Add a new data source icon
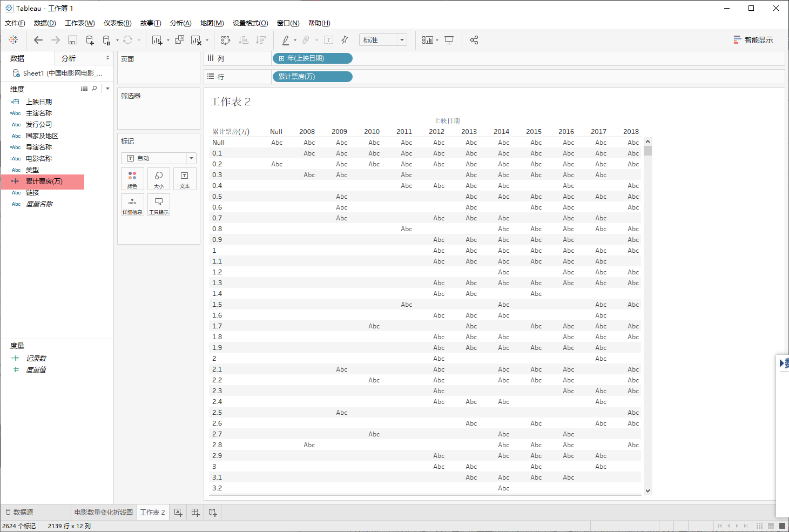Screen dimensions: 789x532 [90, 40]
